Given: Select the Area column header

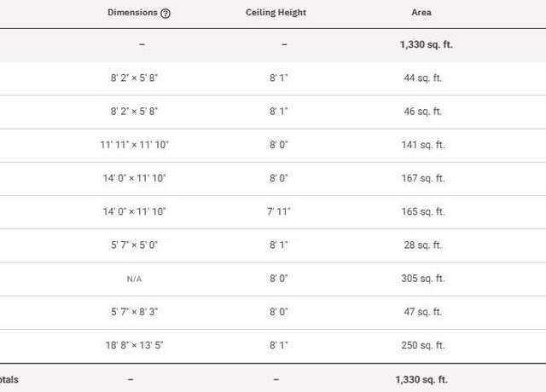Looking at the screenshot, I should [x=421, y=13].
